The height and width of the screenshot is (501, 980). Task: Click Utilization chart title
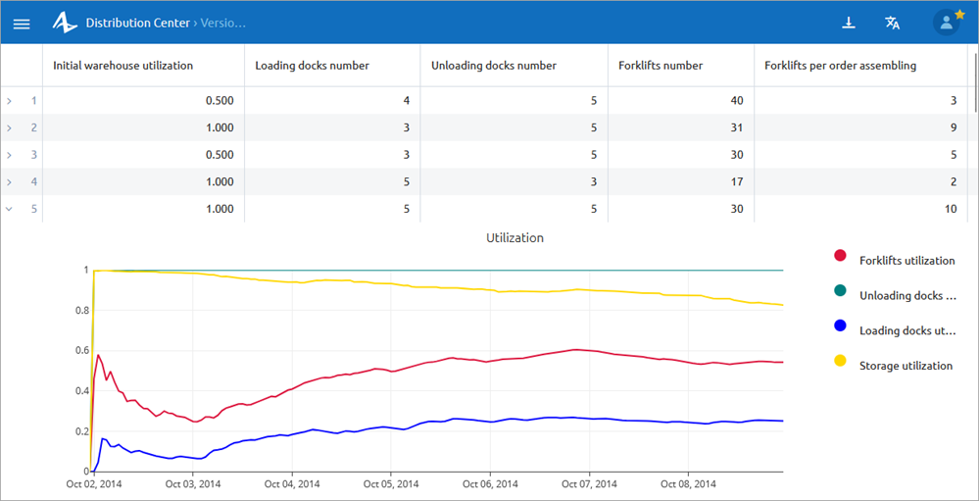(x=514, y=237)
